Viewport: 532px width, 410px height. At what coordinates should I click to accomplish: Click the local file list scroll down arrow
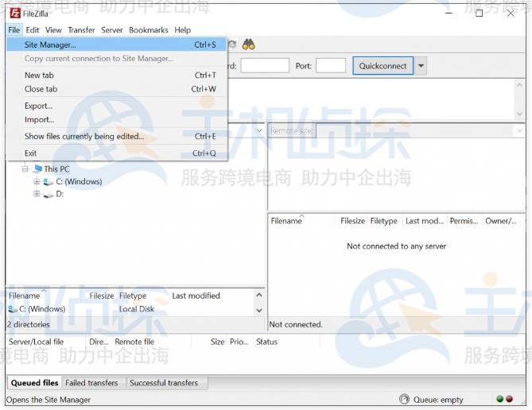click(x=259, y=311)
